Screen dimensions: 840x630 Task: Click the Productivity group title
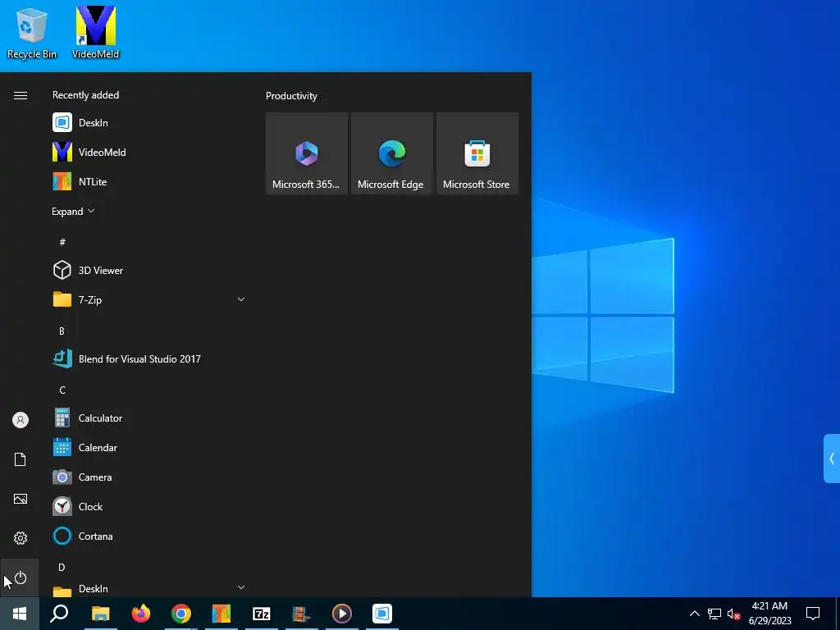tap(291, 96)
